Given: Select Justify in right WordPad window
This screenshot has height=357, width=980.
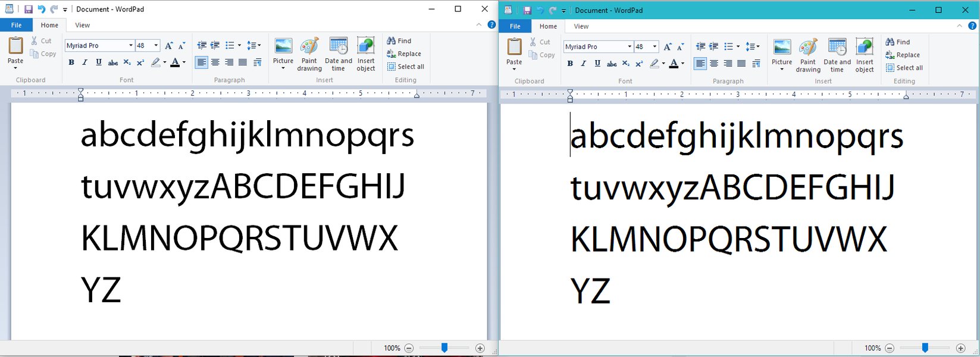Looking at the screenshot, I should 741,64.
